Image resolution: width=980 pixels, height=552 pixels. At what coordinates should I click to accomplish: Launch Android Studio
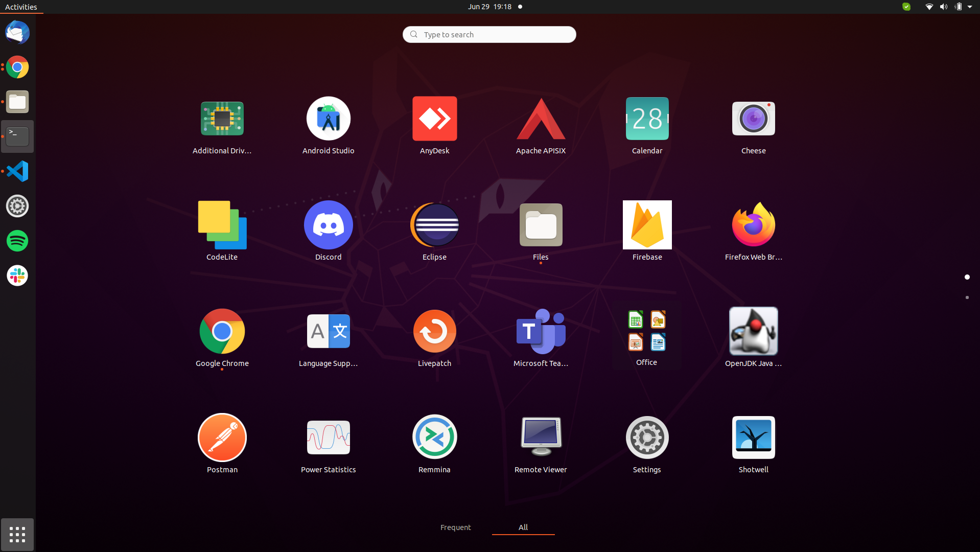pyautogui.click(x=328, y=126)
